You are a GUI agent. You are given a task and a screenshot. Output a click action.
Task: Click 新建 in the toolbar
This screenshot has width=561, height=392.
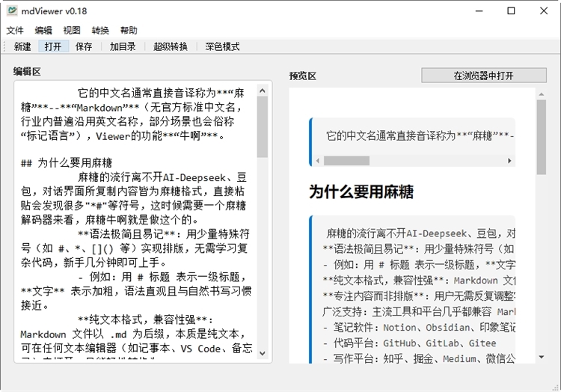pyautogui.click(x=22, y=46)
